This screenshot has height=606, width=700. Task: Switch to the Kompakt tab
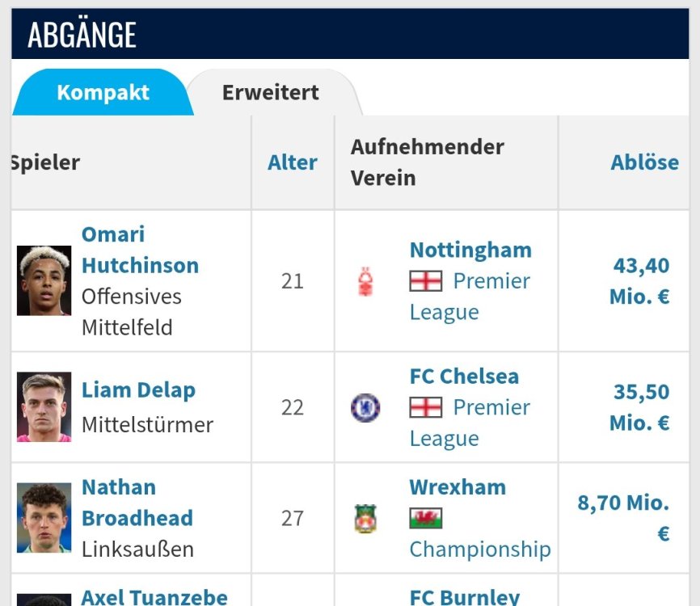tap(103, 92)
